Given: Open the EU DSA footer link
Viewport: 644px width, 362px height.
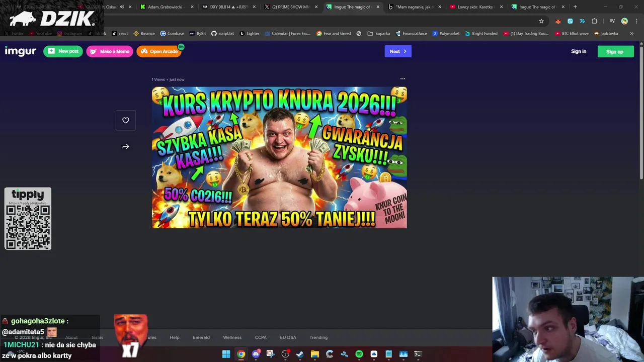Looking at the screenshot, I should 288,337.
